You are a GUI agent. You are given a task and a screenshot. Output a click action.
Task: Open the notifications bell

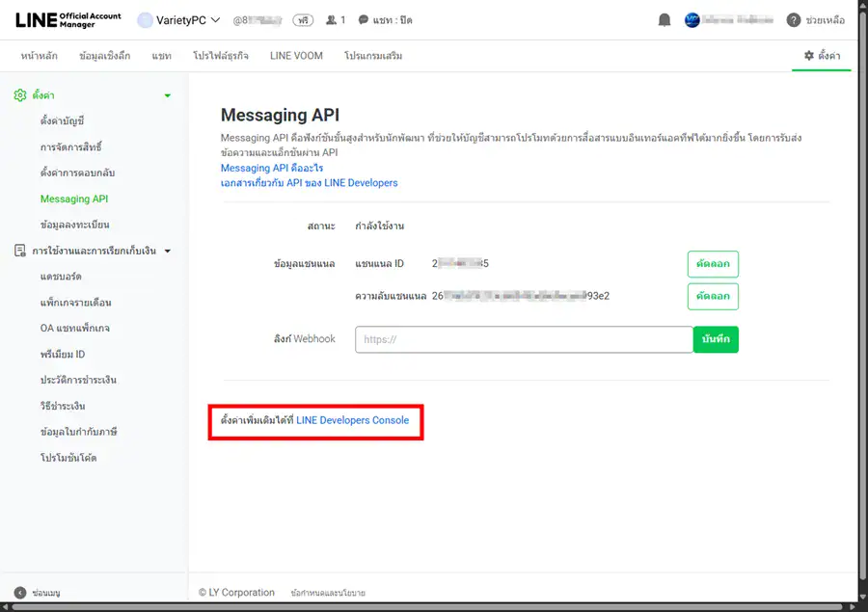pyautogui.click(x=665, y=20)
